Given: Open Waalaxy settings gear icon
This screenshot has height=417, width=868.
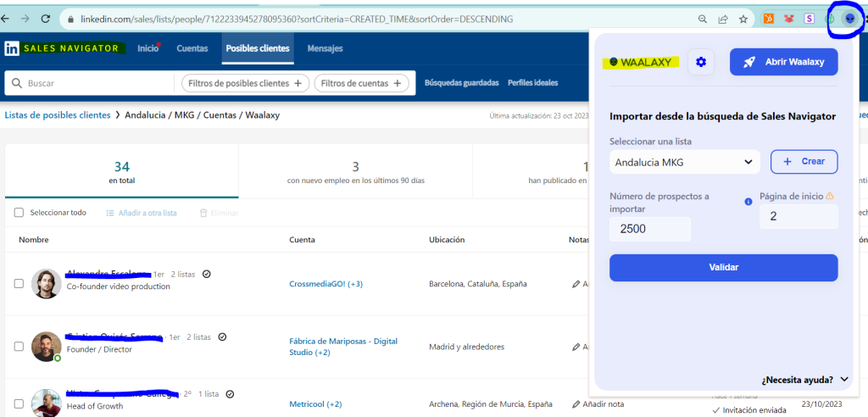Looking at the screenshot, I should click(x=701, y=62).
